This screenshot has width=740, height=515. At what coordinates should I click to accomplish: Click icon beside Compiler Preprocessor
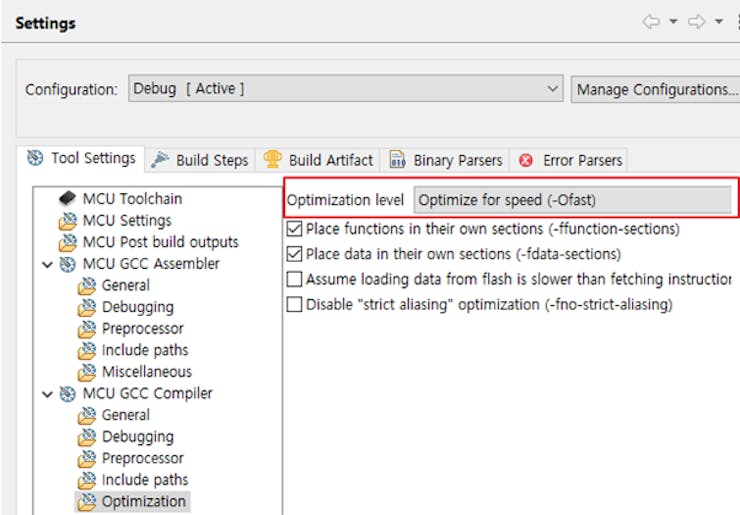pyautogui.click(x=87, y=458)
